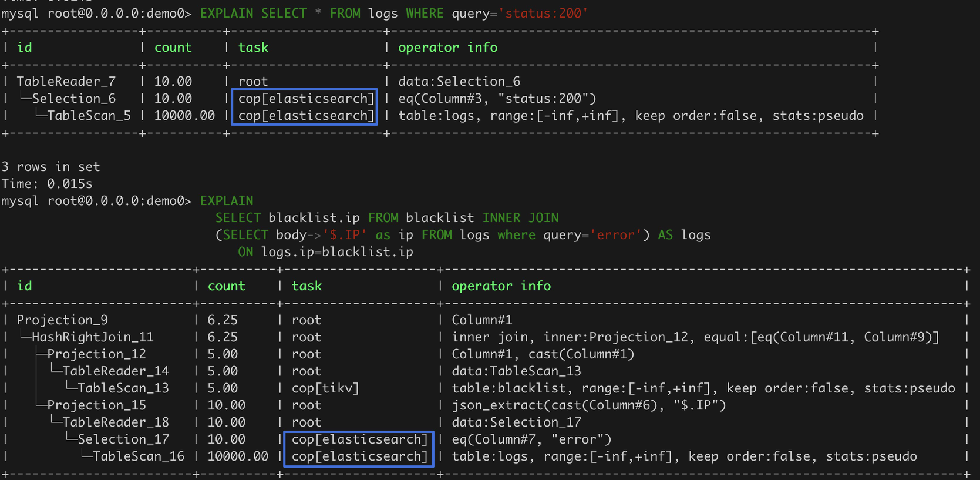980x480 pixels.
Task: Click the Projection_9 plan node
Action: (62, 320)
